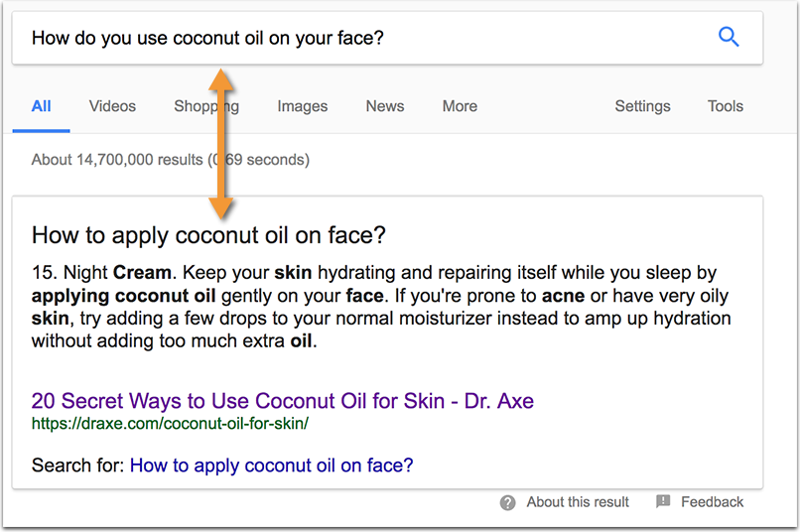Open the Settings menu
This screenshot has width=800, height=532.
pyautogui.click(x=643, y=106)
